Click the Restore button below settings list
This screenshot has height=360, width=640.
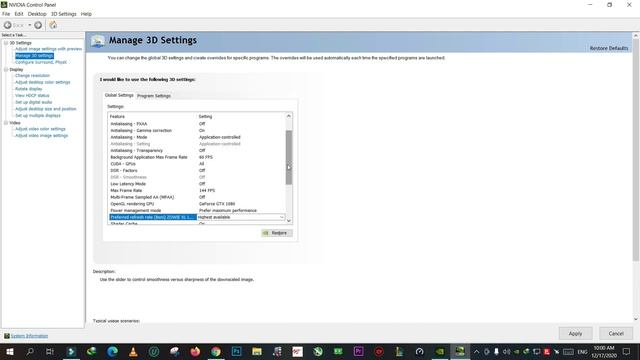(x=277, y=233)
